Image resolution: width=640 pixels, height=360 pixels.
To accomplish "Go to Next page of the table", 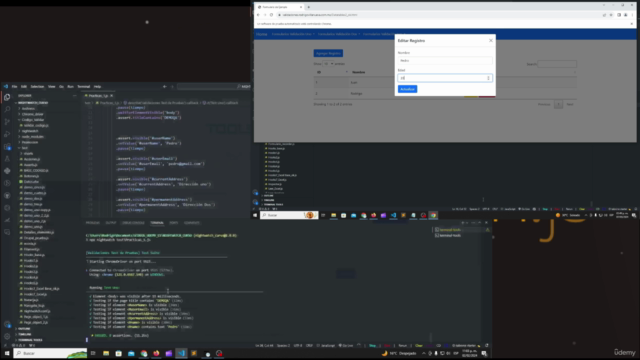I will [x=570, y=104].
